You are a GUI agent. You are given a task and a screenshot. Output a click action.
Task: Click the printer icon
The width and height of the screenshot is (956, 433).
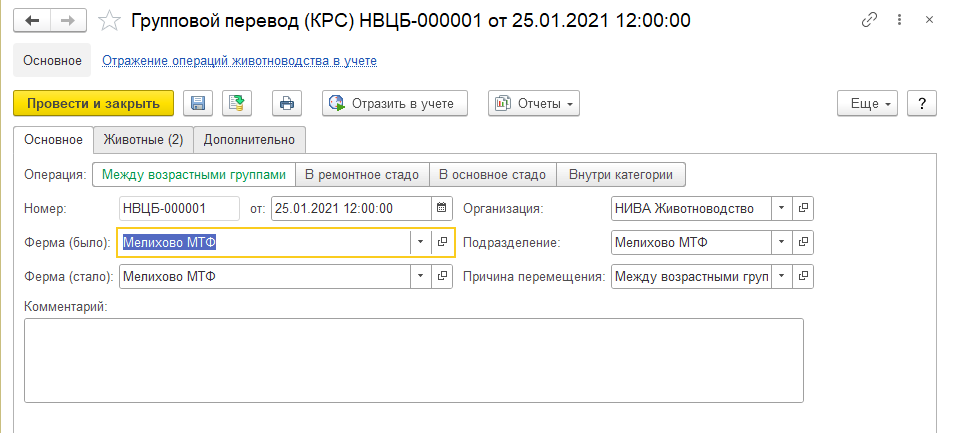(287, 103)
